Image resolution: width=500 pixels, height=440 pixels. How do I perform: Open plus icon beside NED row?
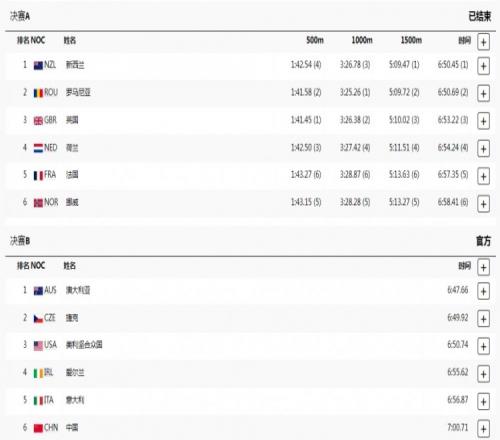(x=483, y=149)
